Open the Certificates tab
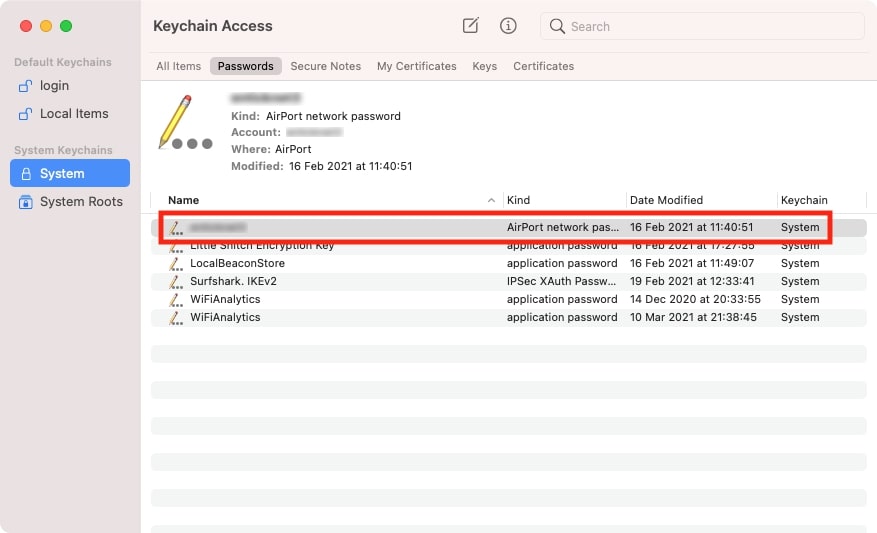877x533 pixels. click(543, 66)
